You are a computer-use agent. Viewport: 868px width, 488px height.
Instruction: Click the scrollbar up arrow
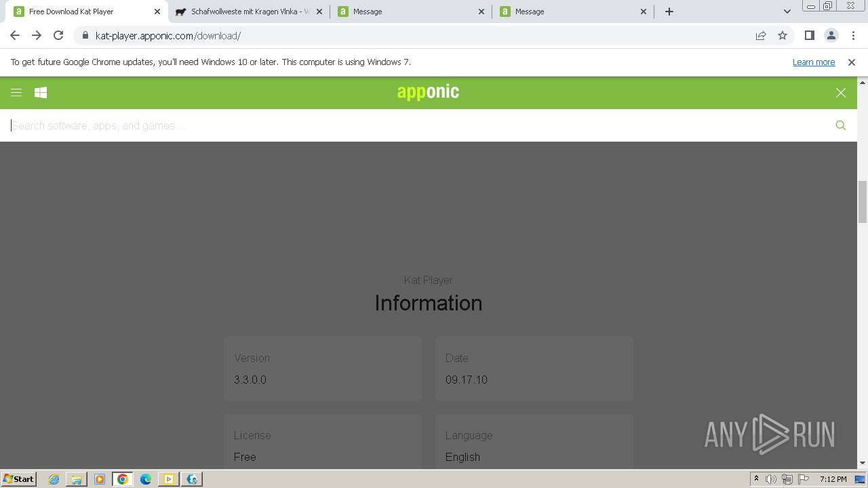click(863, 82)
